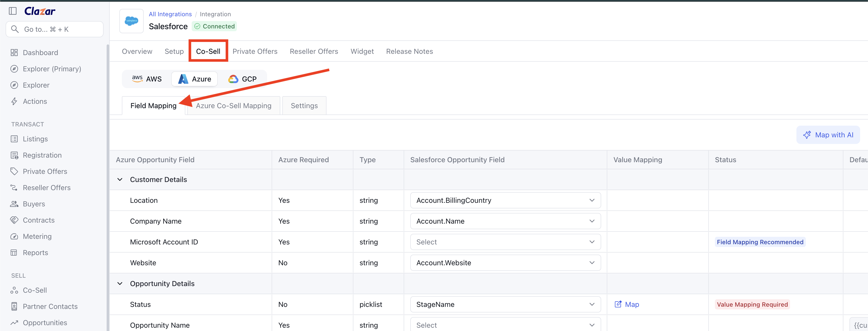
Task: Click the Type column header
Action: [x=368, y=160]
